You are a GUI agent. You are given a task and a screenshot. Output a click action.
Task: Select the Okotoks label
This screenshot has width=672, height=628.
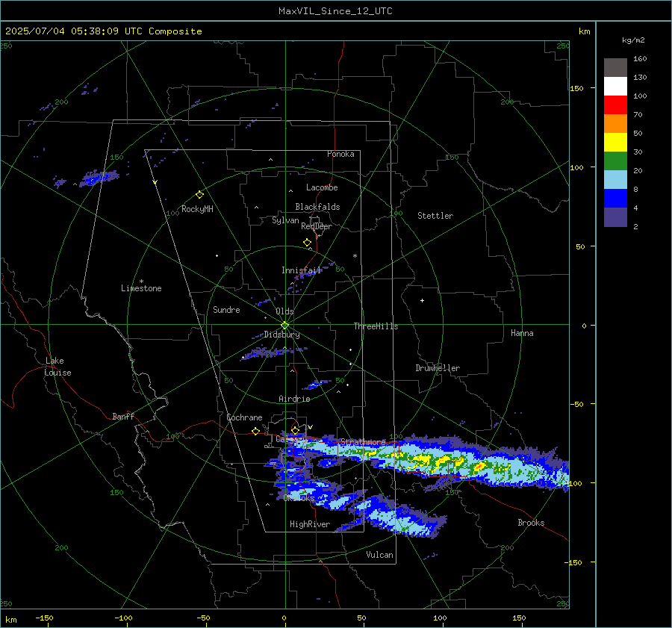point(299,498)
